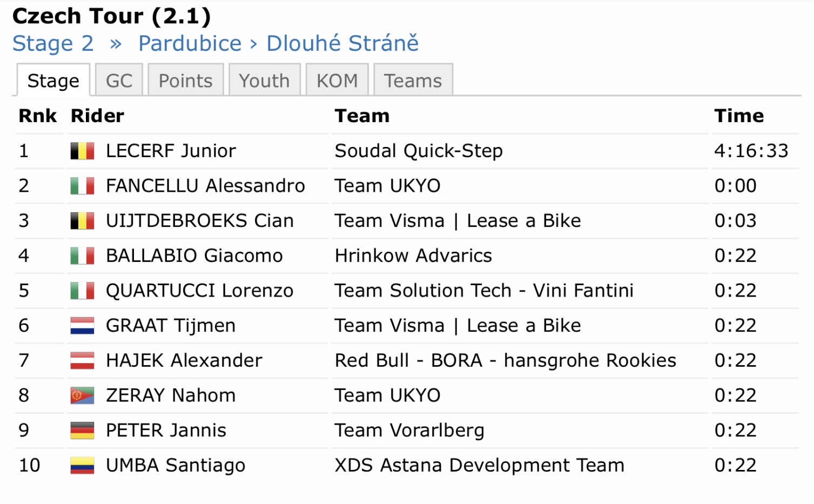814x504 pixels.
Task: Open the Stage 2 link
Action: (x=53, y=43)
